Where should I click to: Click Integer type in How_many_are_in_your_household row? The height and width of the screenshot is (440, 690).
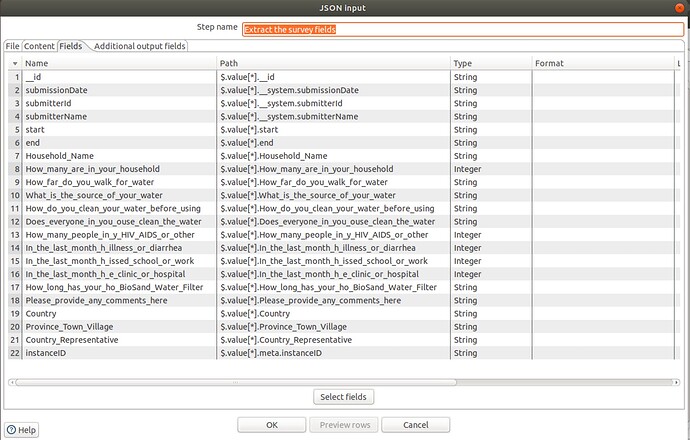(491, 169)
